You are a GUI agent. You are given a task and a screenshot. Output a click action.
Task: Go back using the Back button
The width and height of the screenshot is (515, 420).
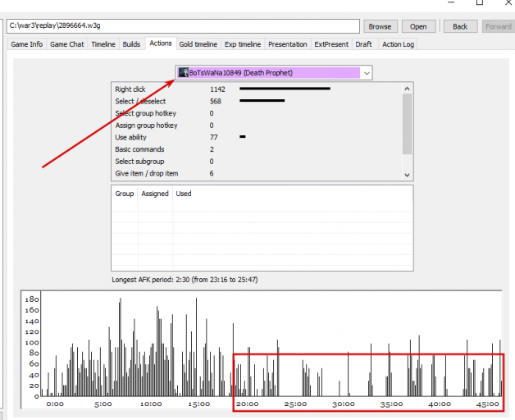tap(460, 26)
